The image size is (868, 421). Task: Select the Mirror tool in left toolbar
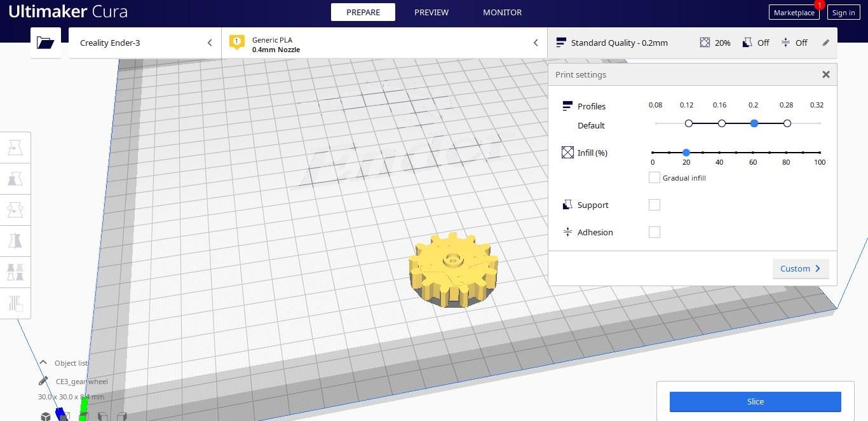(x=15, y=240)
